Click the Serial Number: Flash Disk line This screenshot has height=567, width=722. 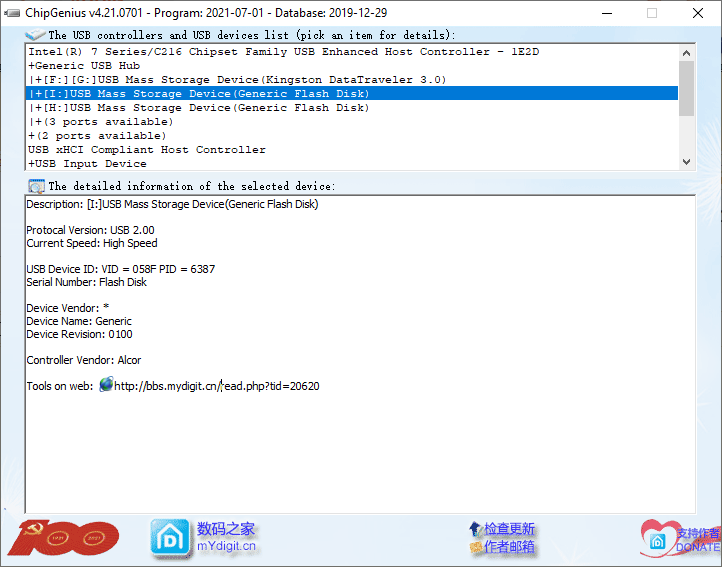click(x=87, y=282)
